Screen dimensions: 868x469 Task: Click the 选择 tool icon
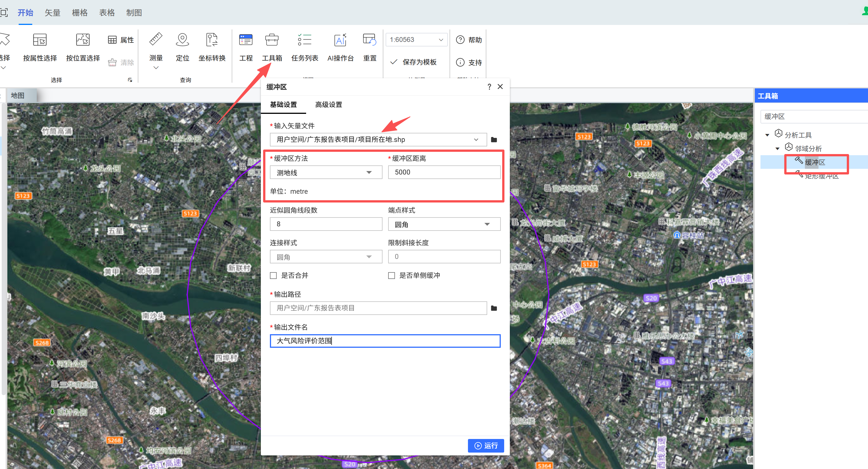[x=5, y=40]
